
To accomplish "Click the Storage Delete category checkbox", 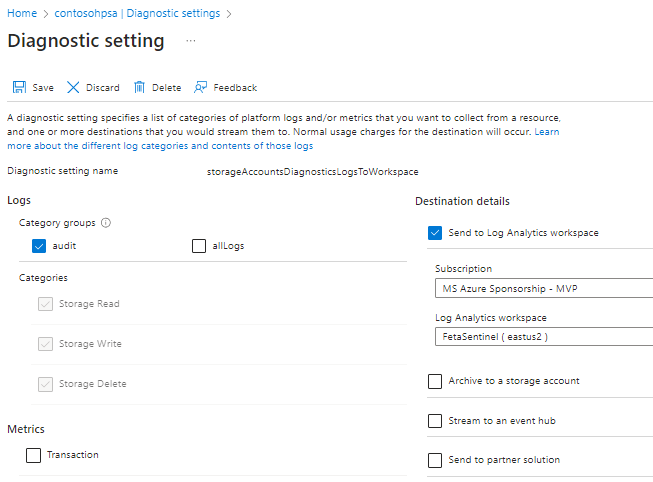I will [x=45, y=384].
